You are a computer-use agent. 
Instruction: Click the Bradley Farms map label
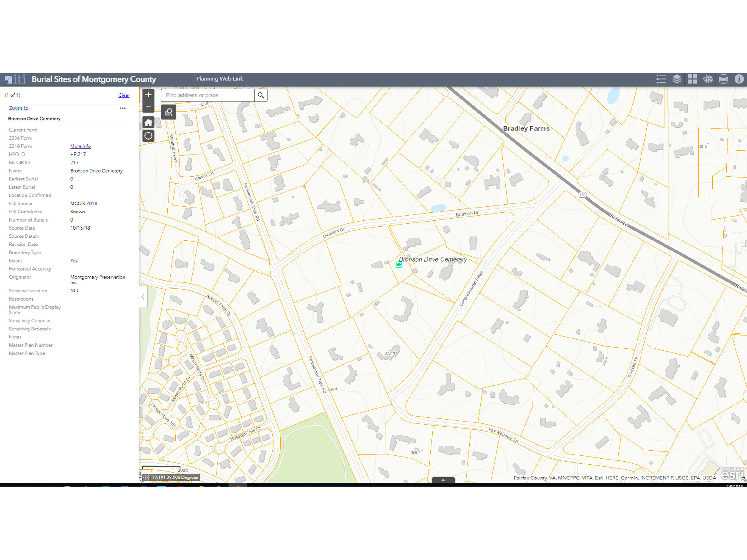pos(526,128)
